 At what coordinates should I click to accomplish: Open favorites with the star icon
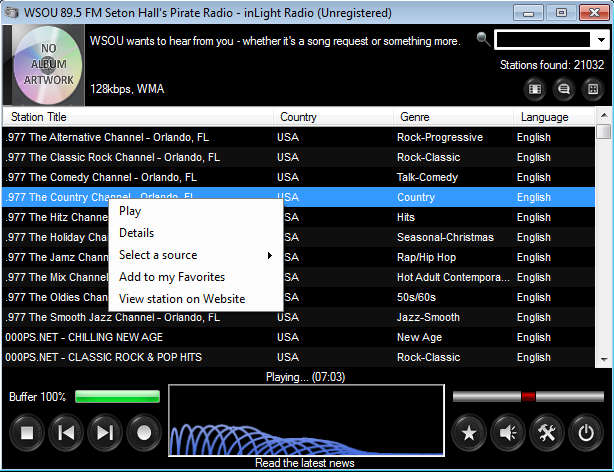(468, 433)
